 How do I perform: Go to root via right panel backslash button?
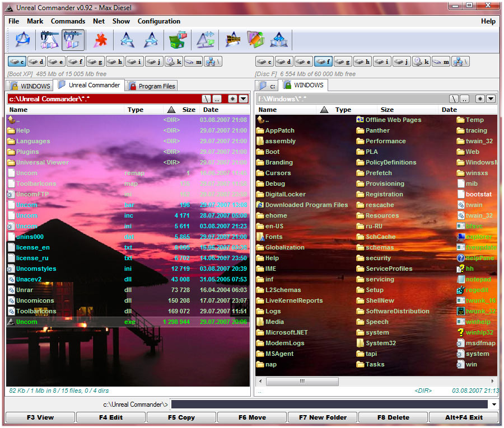(453, 99)
